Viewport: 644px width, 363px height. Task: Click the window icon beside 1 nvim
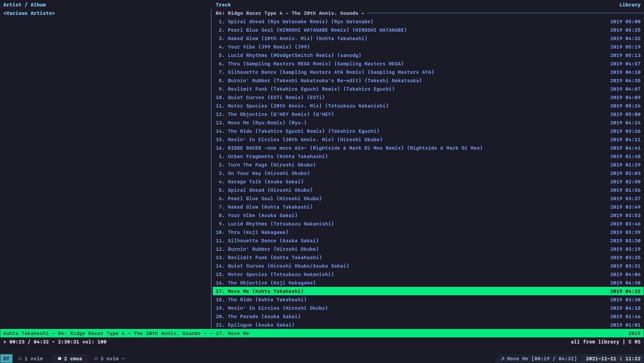(x=20, y=359)
